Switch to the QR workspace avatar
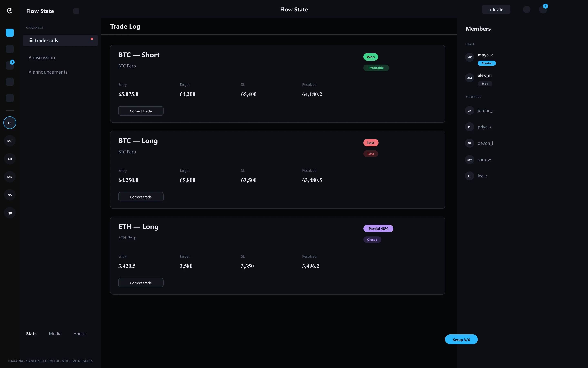This screenshot has height=368, width=588. pos(10,213)
